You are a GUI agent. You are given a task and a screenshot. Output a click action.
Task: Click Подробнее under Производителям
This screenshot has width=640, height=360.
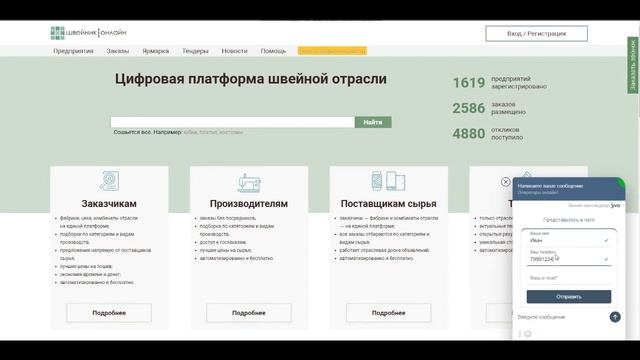(249, 313)
